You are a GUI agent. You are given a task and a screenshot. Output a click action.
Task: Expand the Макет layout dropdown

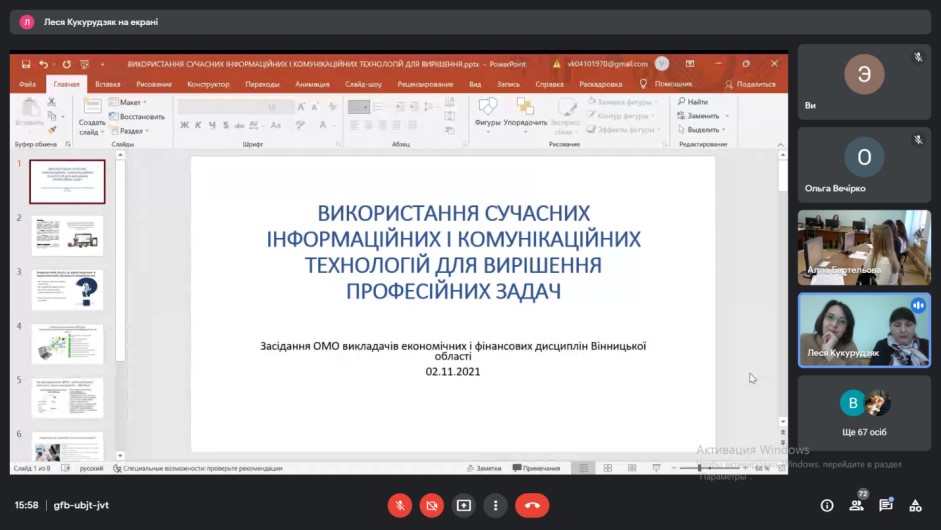tap(130, 102)
